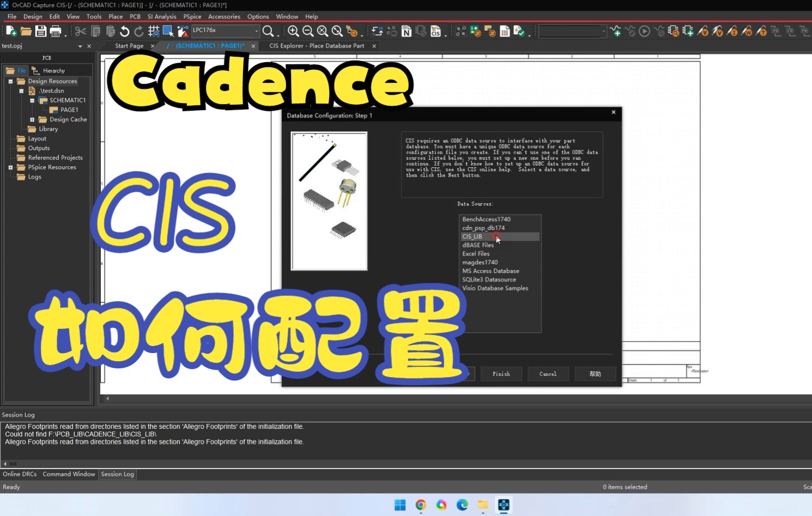Expand the PSpice Resources folder
The width and height of the screenshot is (812, 516).
(x=10, y=167)
